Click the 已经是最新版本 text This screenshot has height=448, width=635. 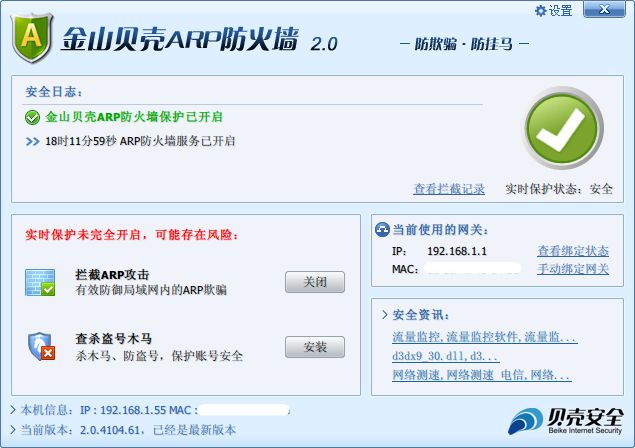pyautogui.click(x=194, y=430)
